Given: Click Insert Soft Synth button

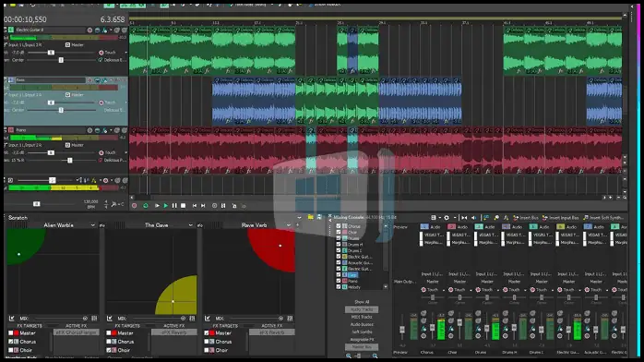Looking at the screenshot, I should pos(603,218).
